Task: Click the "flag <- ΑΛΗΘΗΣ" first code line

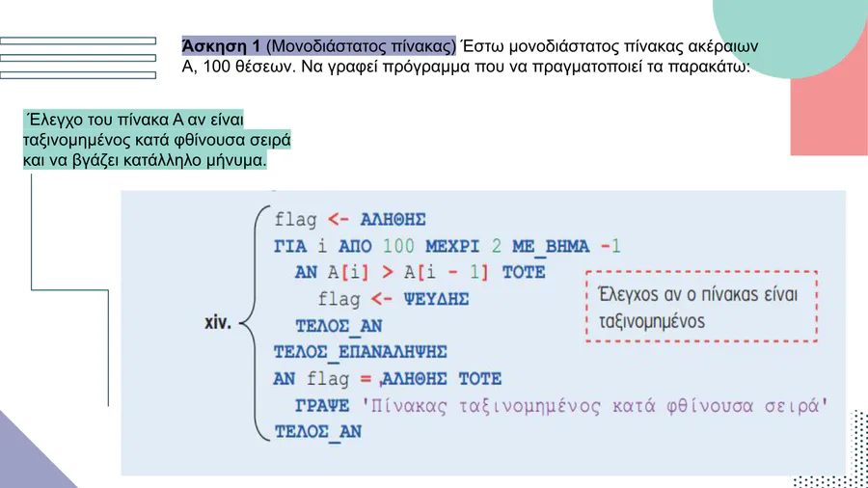Action: 349,220
